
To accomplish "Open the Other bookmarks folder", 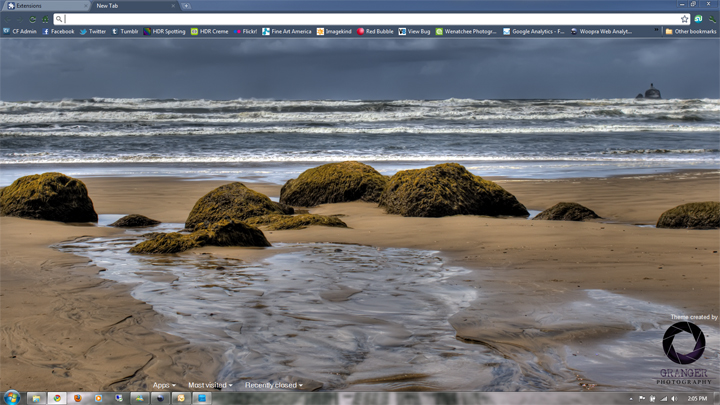I will pos(690,31).
